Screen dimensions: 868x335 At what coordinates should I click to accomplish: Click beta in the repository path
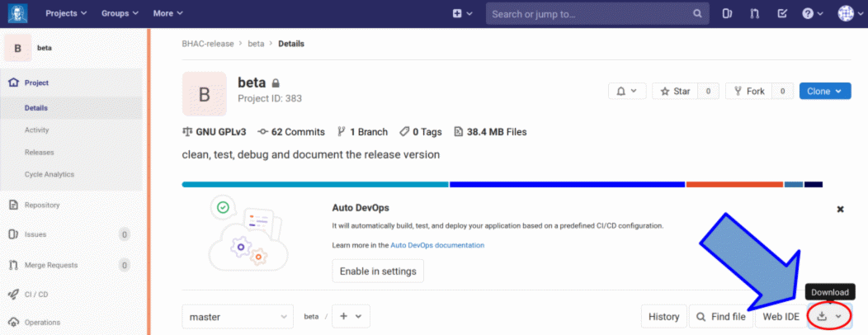click(x=311, y=317)
